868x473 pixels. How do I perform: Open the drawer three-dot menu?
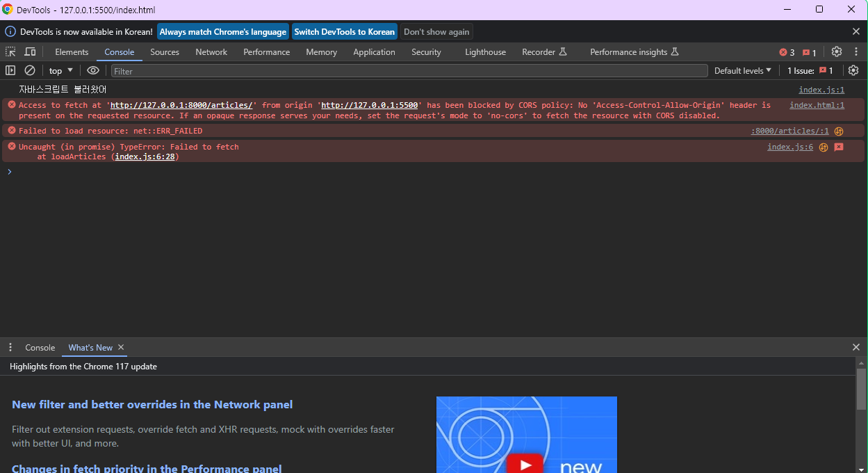[10, 347]
